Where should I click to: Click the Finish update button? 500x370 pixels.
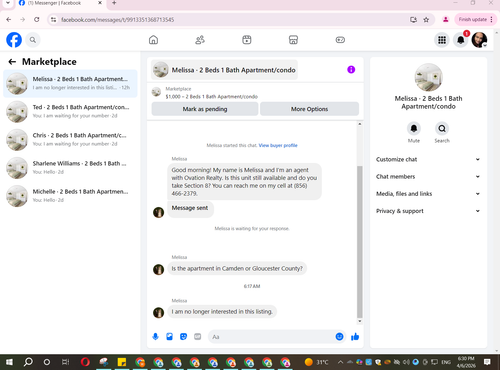point(475,20)
